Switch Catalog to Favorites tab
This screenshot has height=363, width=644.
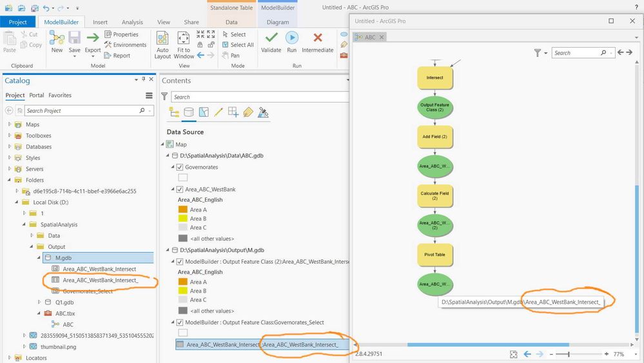pyautogui.click(x=60, y=95)
